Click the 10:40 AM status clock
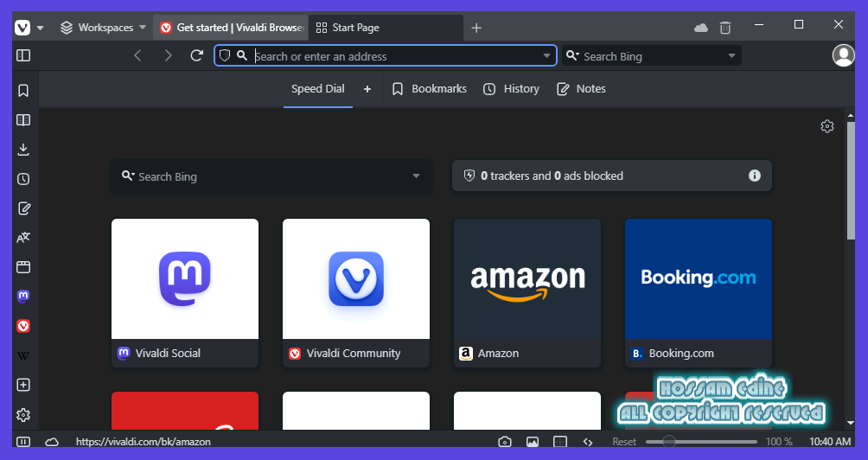This screenshot has height=460, width=868. [830, 442]
